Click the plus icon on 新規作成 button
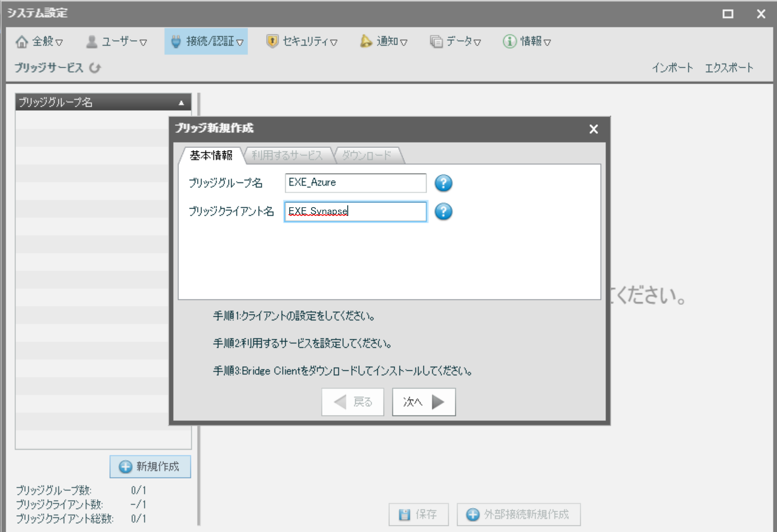Viewport: 777px width, 532px height. click(126, 466)
